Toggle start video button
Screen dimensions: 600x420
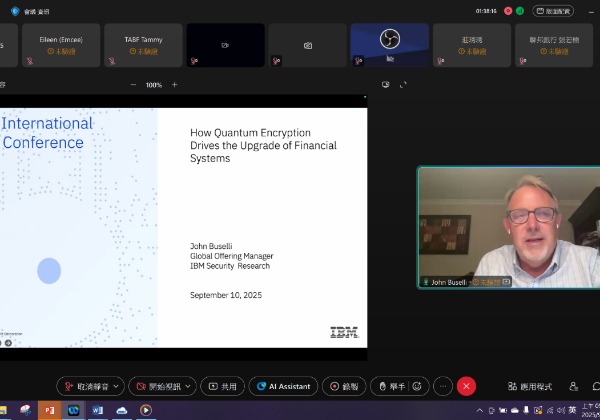coord(156,386)
